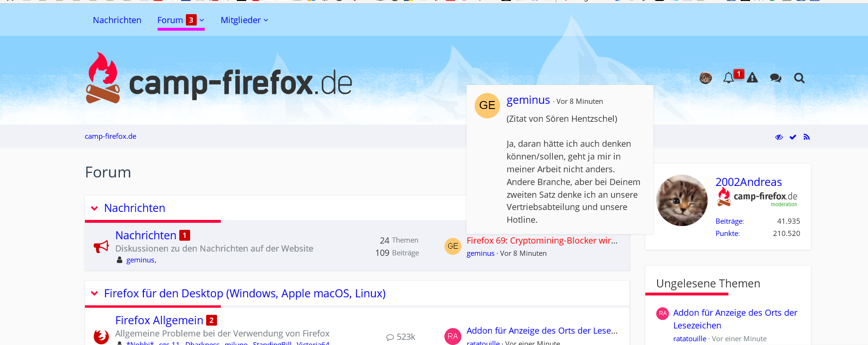Click GE avatar beside Firefox 69 topic
The image size is (868, 345).
453,246
